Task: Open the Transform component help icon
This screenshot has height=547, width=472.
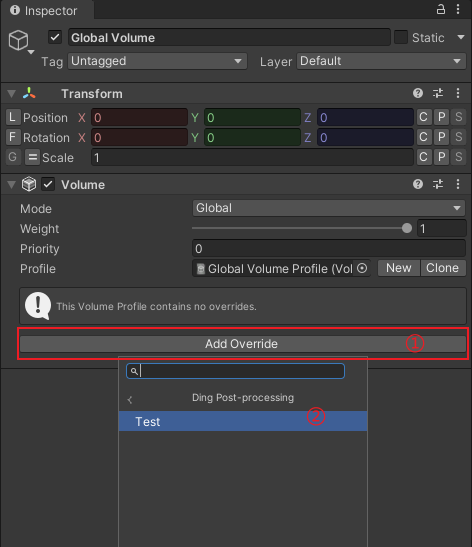Action: (x=418, y=93)
